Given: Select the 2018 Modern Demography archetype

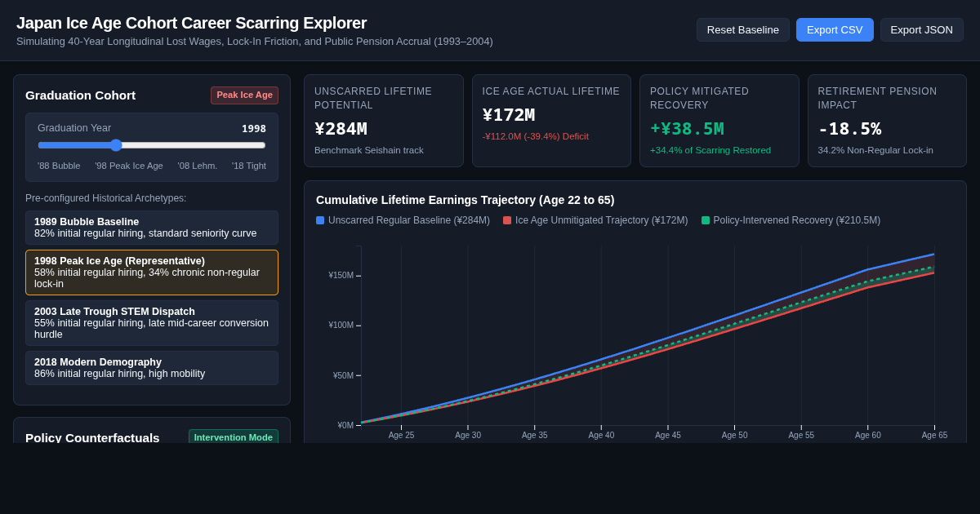Looking at the screenshot, I should point(152,368).
